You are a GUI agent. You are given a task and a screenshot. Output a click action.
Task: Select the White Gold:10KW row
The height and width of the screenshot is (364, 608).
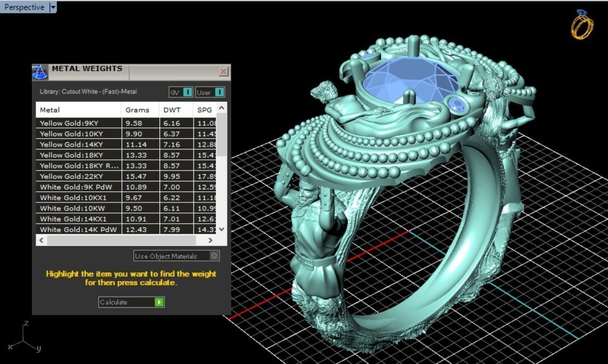126,208
